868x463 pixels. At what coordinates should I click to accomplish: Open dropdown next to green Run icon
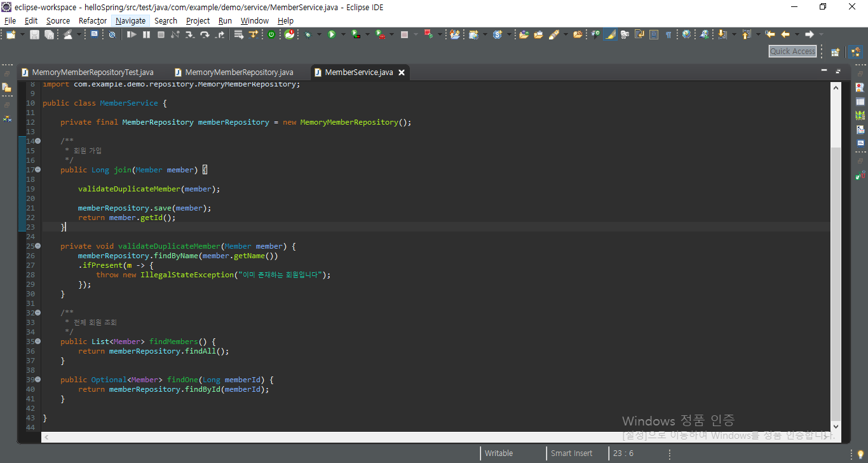pyautogui.click(x=343, y=34)
